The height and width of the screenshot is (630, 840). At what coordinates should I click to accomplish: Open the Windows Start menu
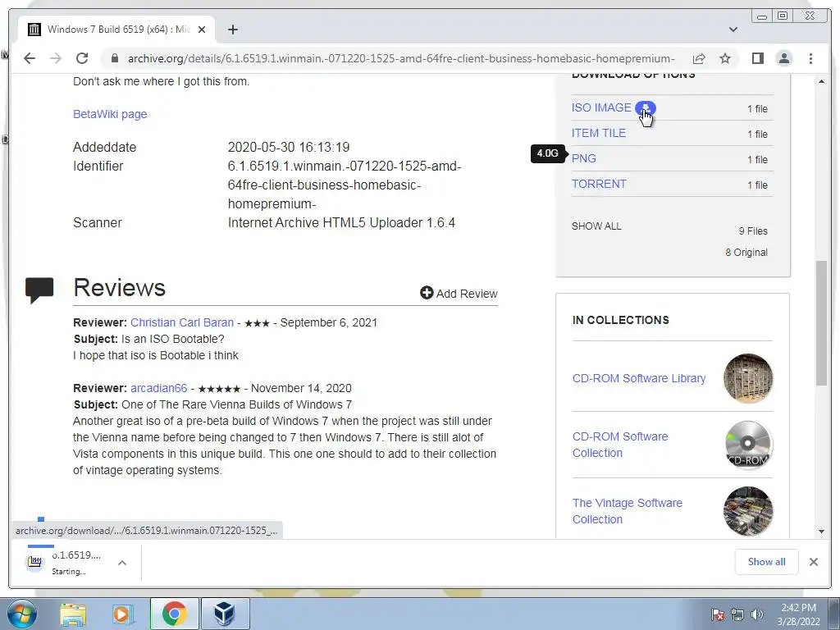point(21,614)
